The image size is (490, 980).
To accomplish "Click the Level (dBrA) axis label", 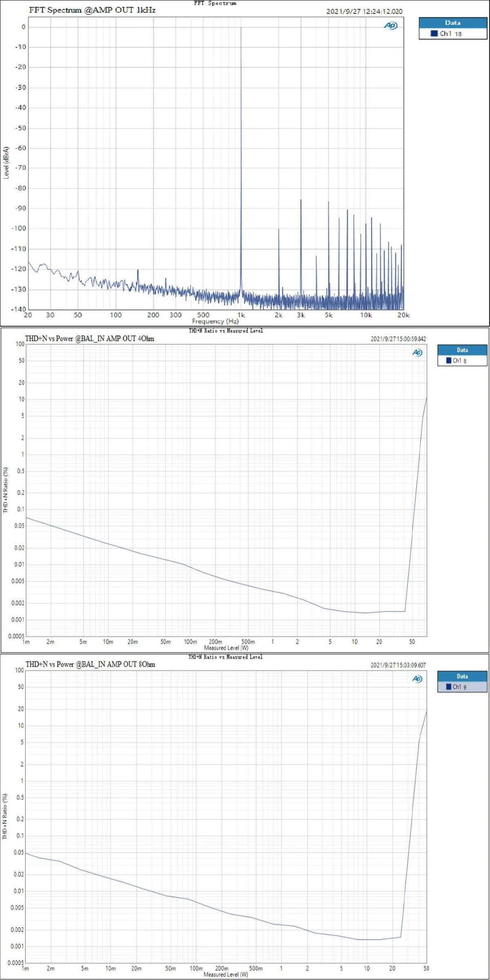I will point(6,163).
